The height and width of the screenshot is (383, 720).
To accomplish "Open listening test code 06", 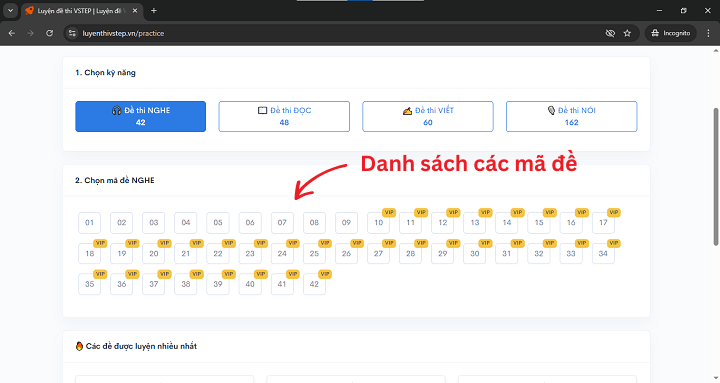I will [250, 223].
